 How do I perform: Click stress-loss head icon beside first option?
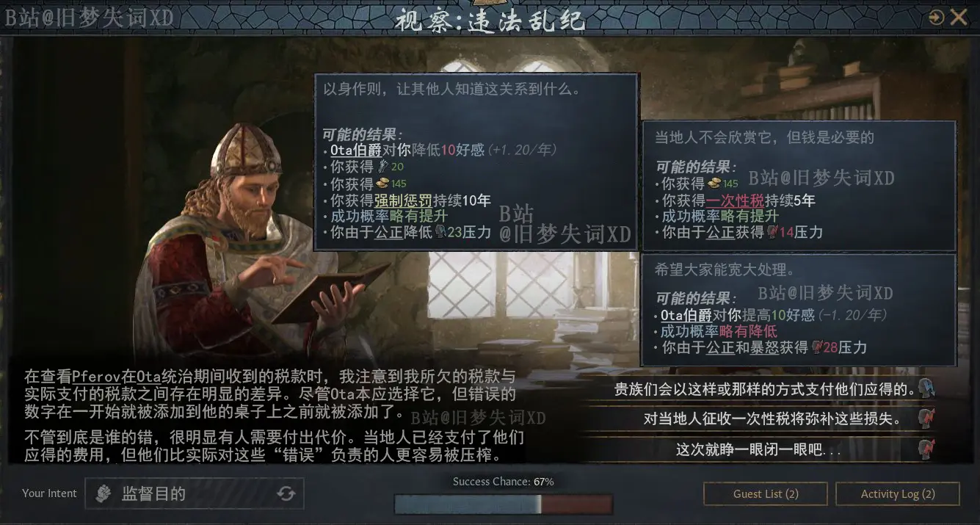point(926,388)
